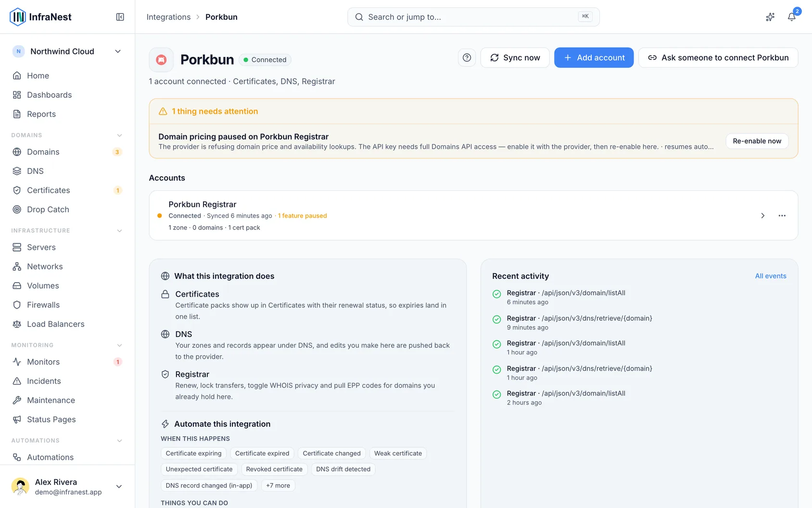
Task: Select the DNS drift detected trigger chip
Action: 343,469
